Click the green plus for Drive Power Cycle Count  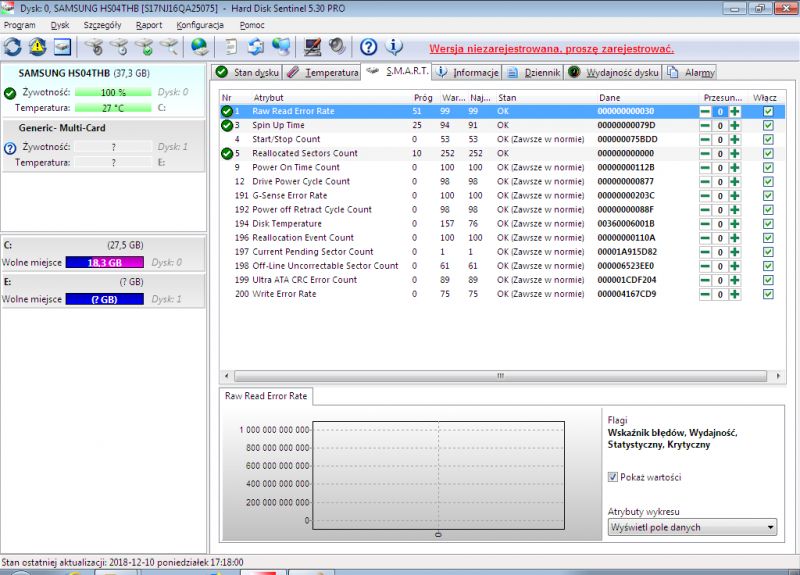point(735,182)
